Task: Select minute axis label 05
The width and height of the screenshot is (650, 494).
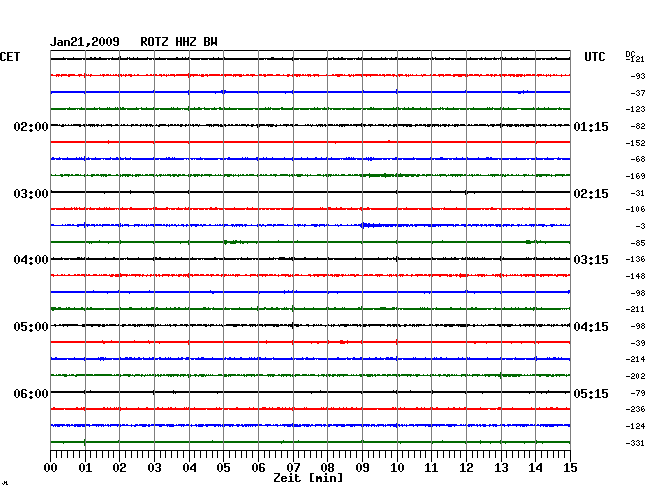Action: [223, 468]
